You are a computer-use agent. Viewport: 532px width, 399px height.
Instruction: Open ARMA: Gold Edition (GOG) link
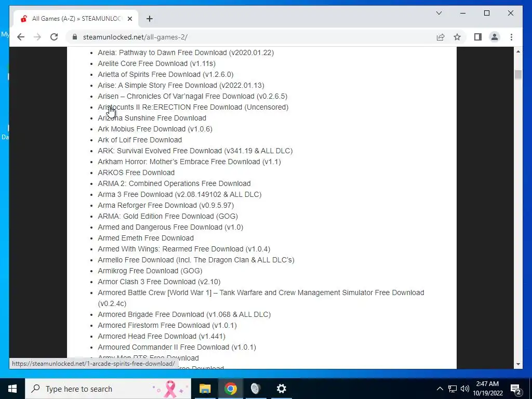[168, 216]
